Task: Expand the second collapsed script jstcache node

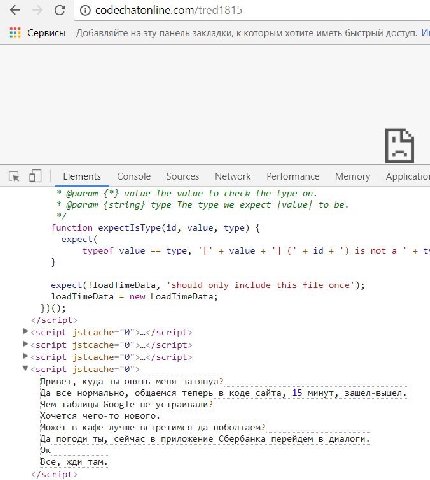Action: click(25, 344)
